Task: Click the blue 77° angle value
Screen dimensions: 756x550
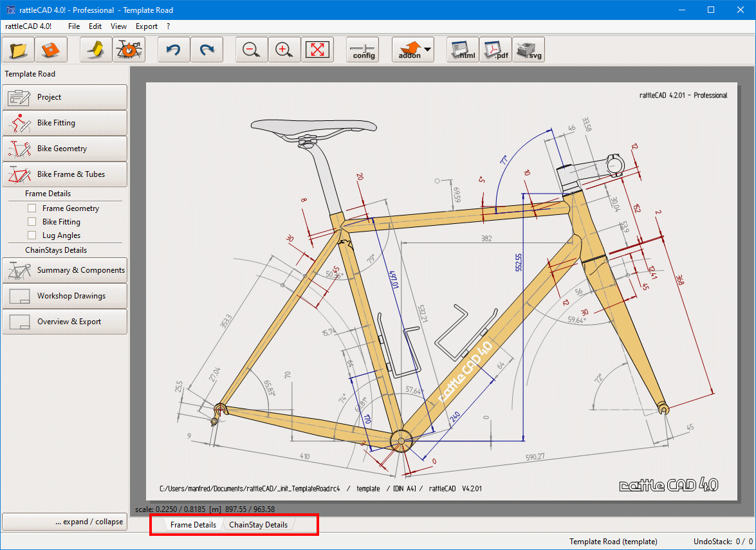Action: [x=505, y=160]
